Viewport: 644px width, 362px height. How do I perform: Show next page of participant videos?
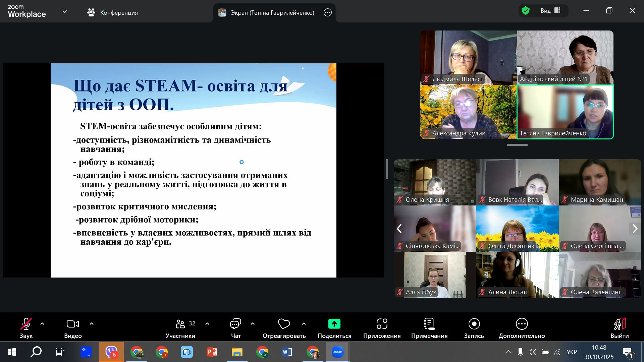(x=635, y=229)
